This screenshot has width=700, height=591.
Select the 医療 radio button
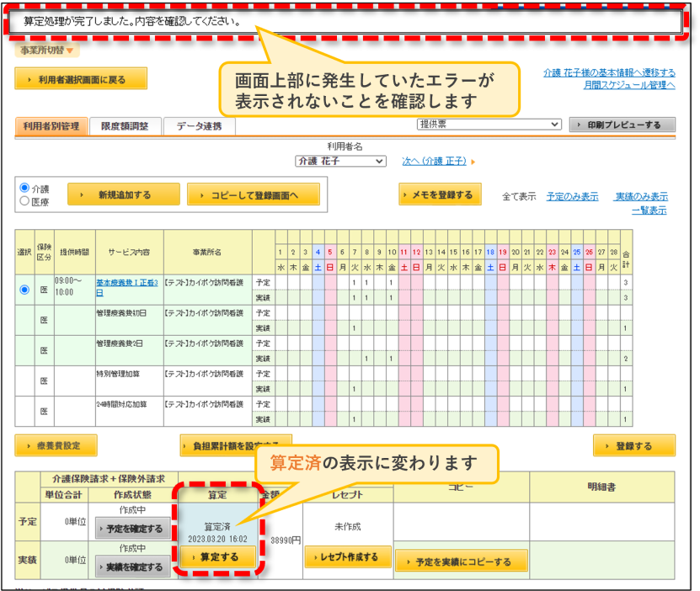click(24, 201)
